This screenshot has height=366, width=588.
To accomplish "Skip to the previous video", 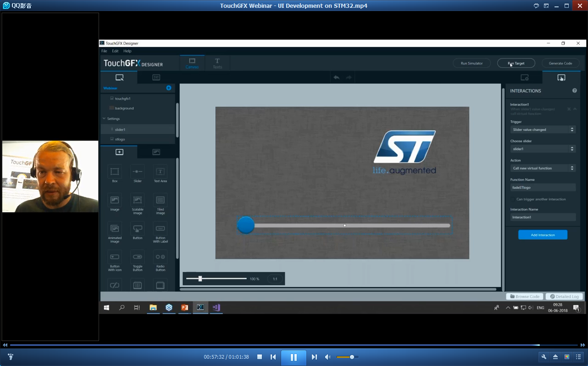I will click(x=273, y=357).
